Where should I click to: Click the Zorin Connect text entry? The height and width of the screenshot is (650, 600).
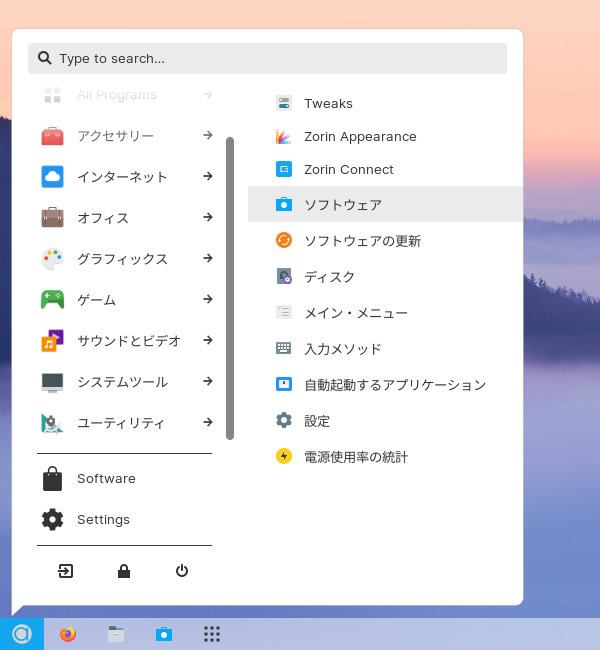tap(349, 170)
